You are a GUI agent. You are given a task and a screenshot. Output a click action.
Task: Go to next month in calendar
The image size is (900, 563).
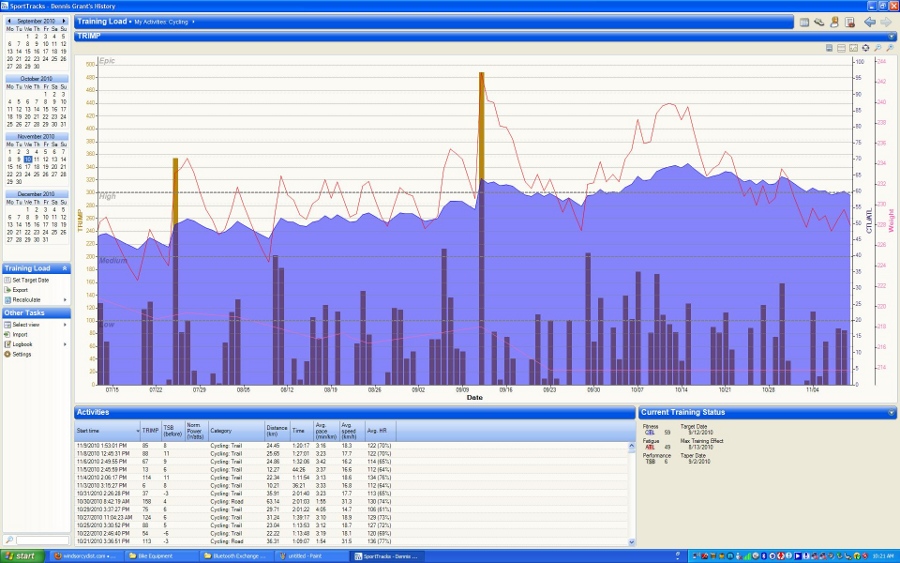pos(64,21)
